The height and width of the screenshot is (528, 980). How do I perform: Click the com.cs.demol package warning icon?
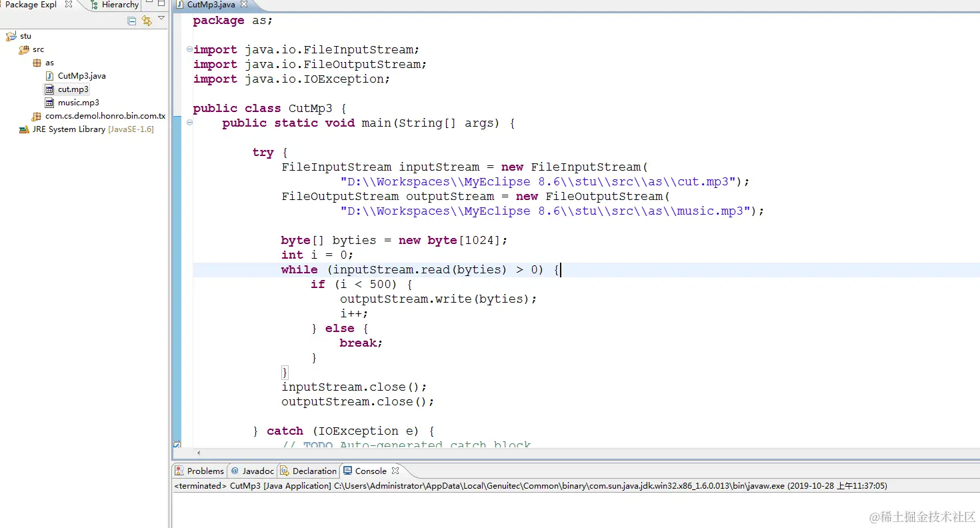[x=37, y=116]
